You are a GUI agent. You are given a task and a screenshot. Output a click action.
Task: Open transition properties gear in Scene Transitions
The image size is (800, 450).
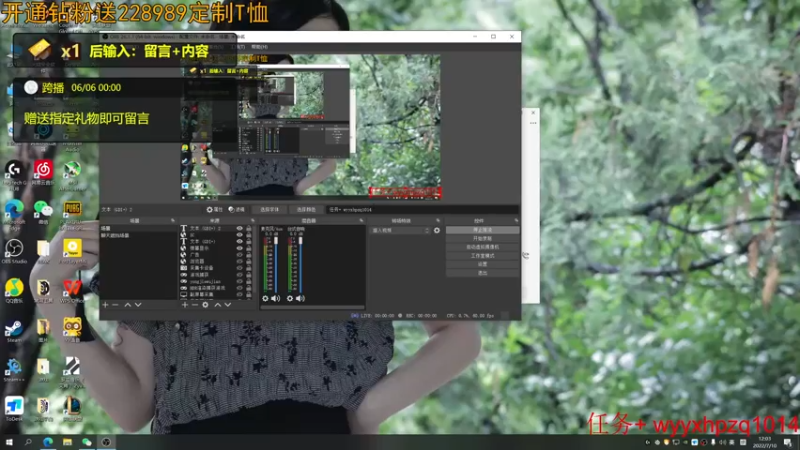437,231
